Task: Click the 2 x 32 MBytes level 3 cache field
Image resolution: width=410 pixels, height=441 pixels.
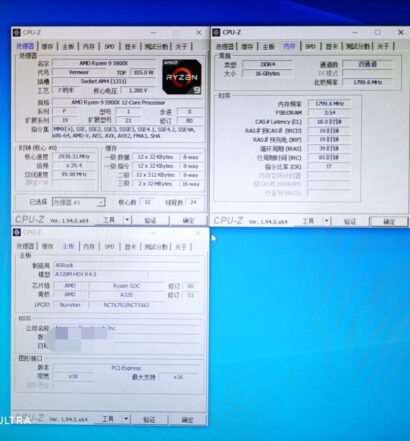Action: pyautogui.click(x=155, y=184)
